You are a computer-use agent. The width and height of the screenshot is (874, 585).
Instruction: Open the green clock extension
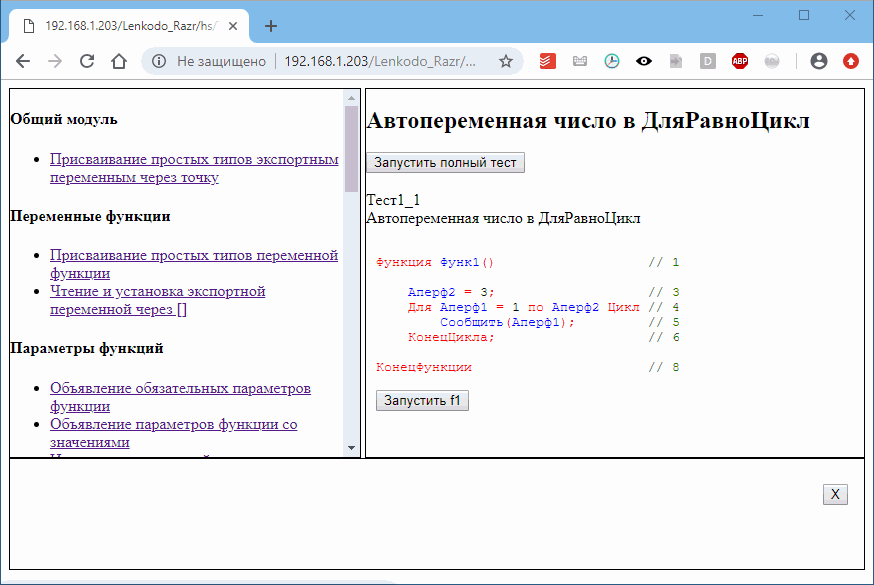[x=611, y=61]
